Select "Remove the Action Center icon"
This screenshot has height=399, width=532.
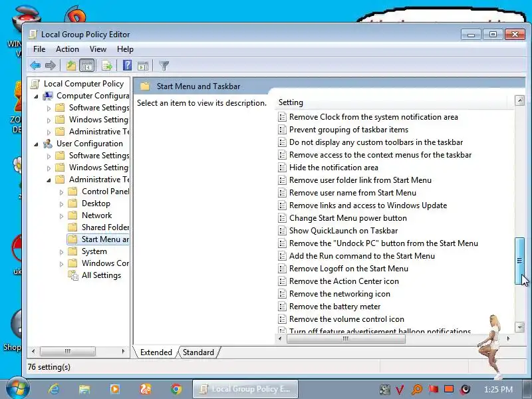344,281
